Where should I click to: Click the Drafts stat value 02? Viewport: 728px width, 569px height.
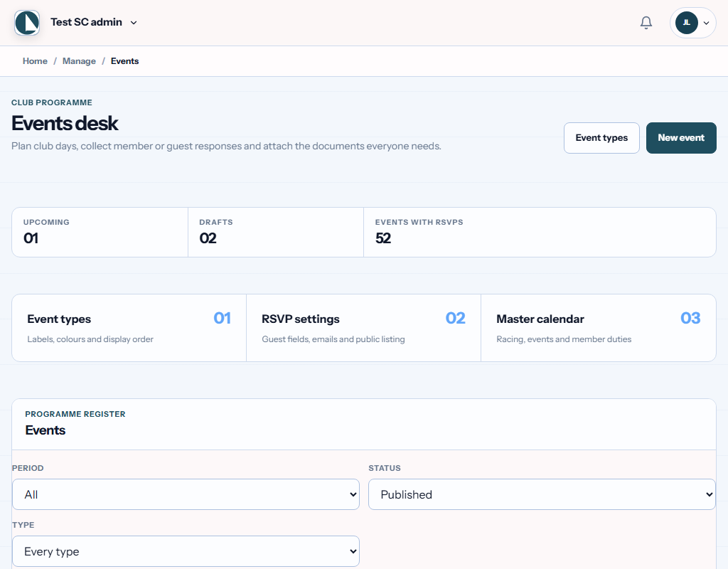pyautogui.click(x=208, y=238)
